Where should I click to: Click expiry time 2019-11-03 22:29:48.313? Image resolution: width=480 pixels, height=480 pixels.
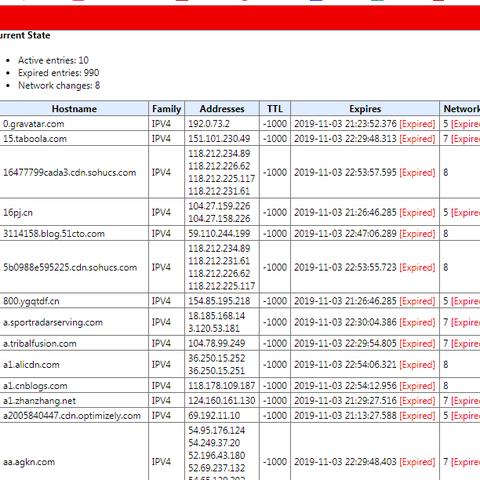point(345,139)
